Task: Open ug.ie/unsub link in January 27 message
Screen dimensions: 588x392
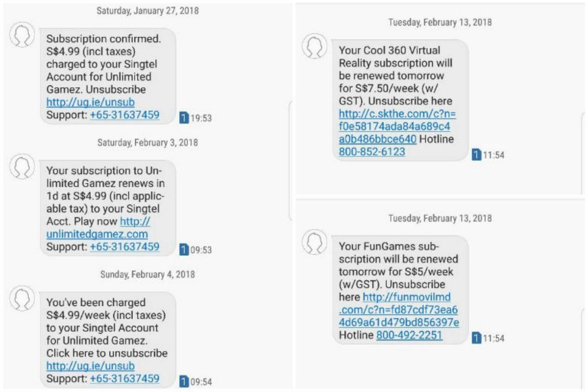Action: pyautogui.click(x=90, y=102)
